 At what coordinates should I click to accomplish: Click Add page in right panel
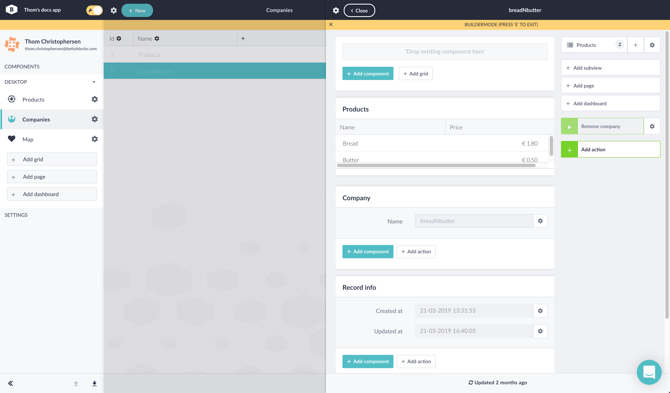[611, 86]
